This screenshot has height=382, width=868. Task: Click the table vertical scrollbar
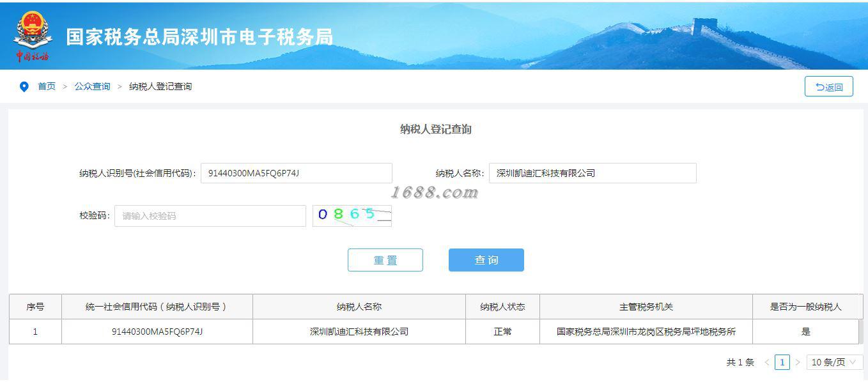[x=860, y=332]
